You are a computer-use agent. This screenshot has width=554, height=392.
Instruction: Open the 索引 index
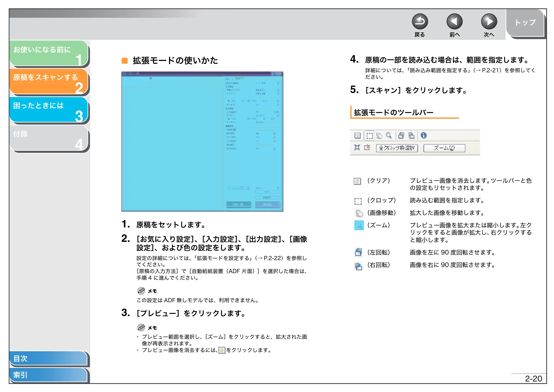tap(48, 375)
